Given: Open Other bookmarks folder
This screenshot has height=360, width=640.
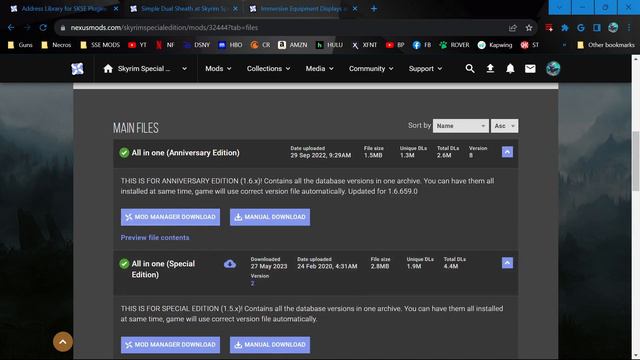Looking at the screenshot, I should [606, 45].
